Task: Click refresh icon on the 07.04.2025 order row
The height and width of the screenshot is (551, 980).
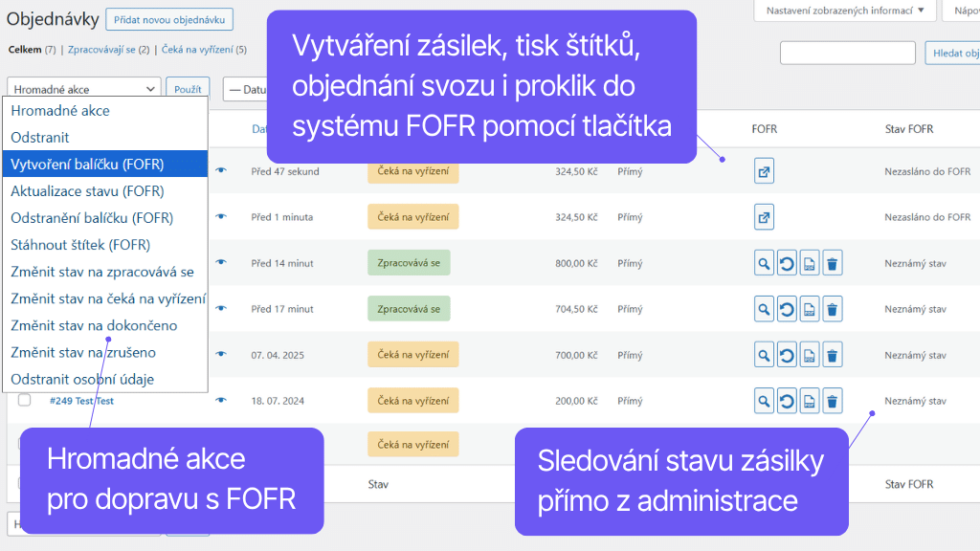Action: [x=786, y=354]
